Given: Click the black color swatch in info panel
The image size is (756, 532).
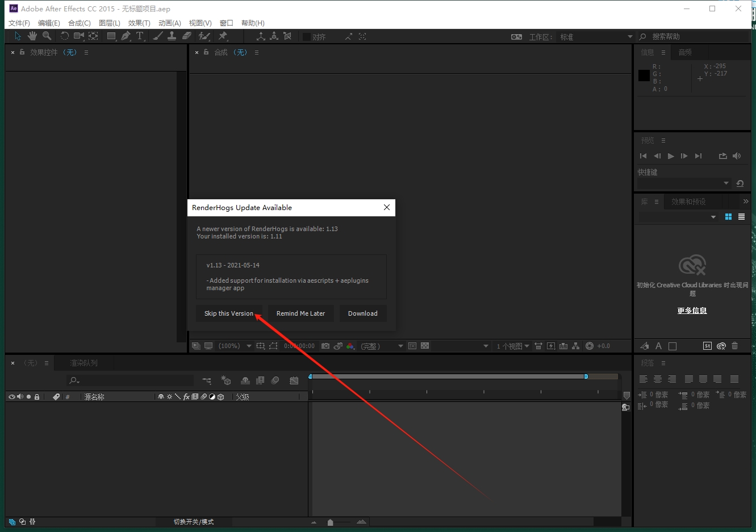Looking at the screenshot, I should click(x=644, y=76).
